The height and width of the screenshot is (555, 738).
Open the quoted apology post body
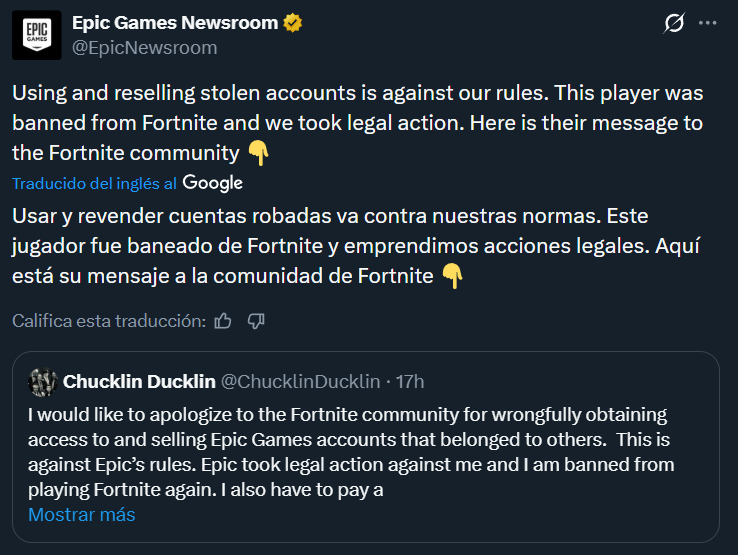(x=350, y=452)
